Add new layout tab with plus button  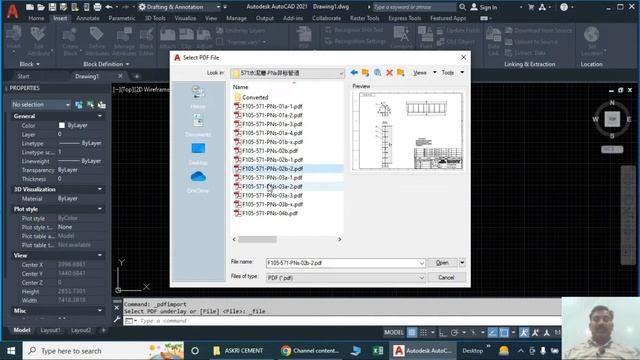click(103, 330)
